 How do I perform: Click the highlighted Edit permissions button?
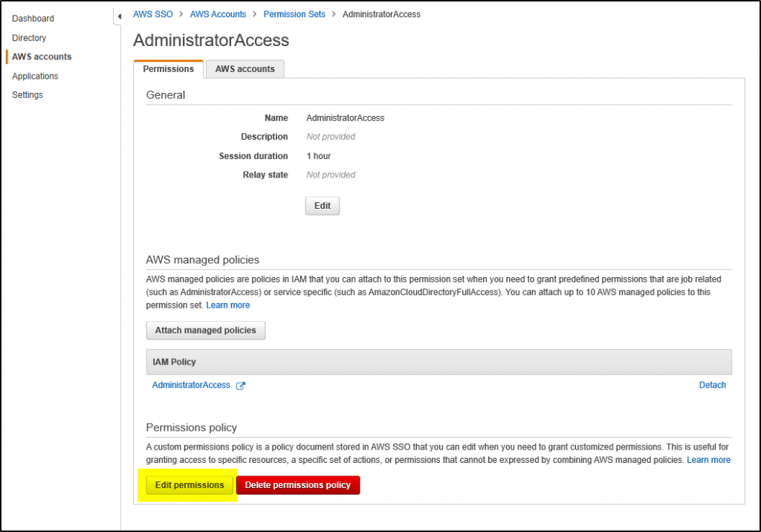tap(189, 484)
